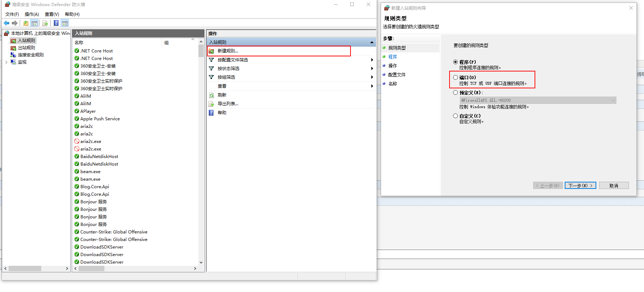The height and width of the screenshot is (292, 644).
Task: Click the 规则类型 step in wizard sidebar
Action: pos(397,48)
